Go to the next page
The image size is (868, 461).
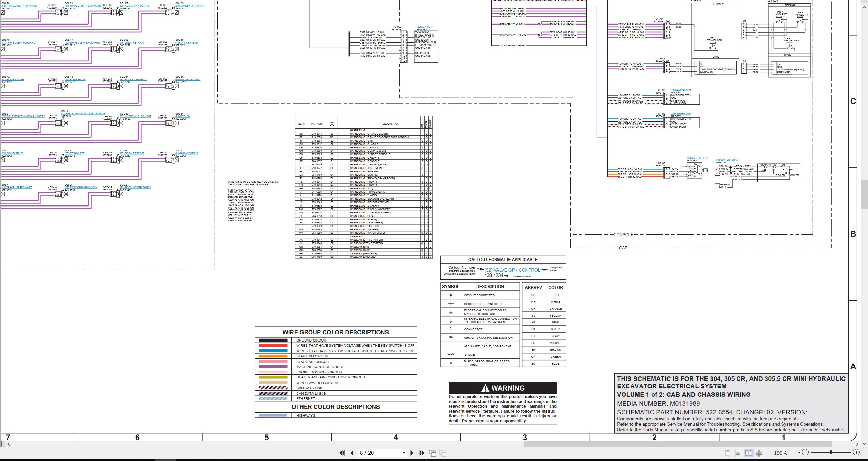412,453
